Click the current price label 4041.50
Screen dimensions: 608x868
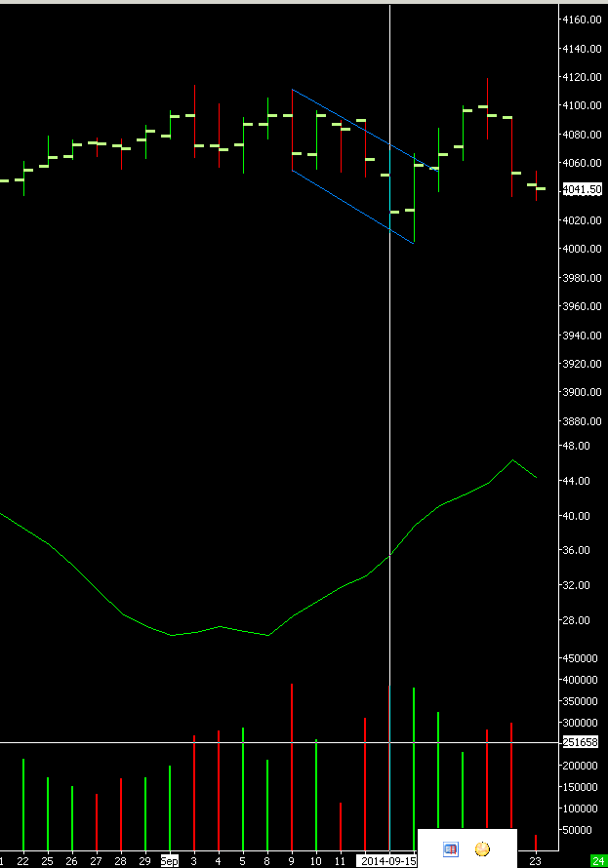[x=582, y=189]
